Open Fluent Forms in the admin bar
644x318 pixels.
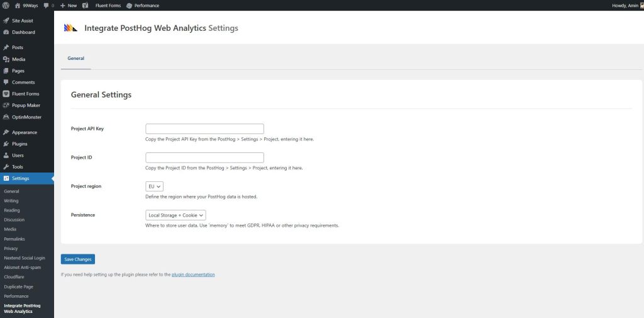[x=108, y=5]
